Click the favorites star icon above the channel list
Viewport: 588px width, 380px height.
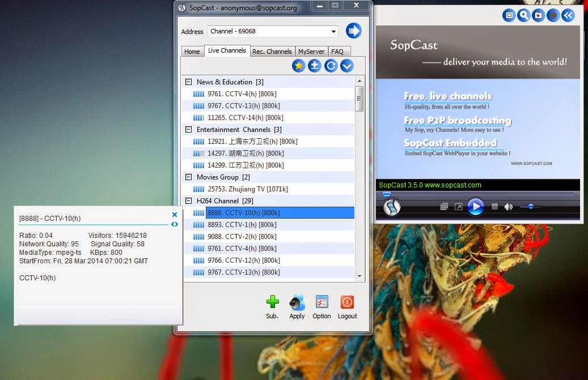point(298,66)
